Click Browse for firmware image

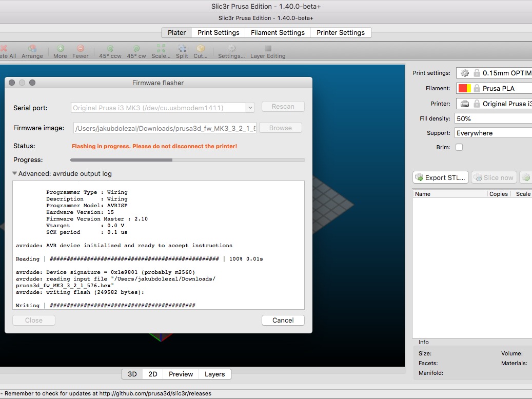click(x=281, y=128)
